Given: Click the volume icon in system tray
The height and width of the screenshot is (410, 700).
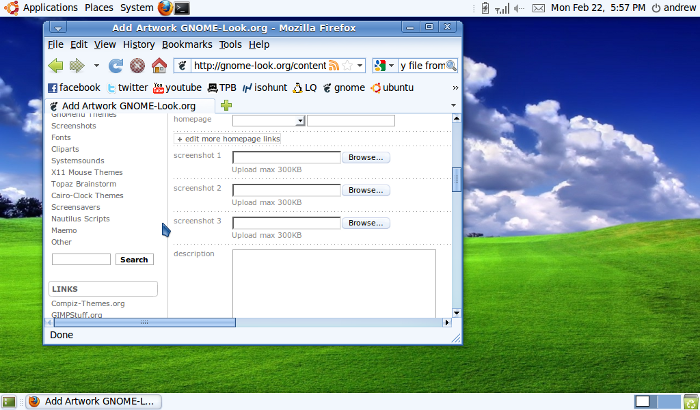Looking at the screenshot, I should (x=519, y=8).
